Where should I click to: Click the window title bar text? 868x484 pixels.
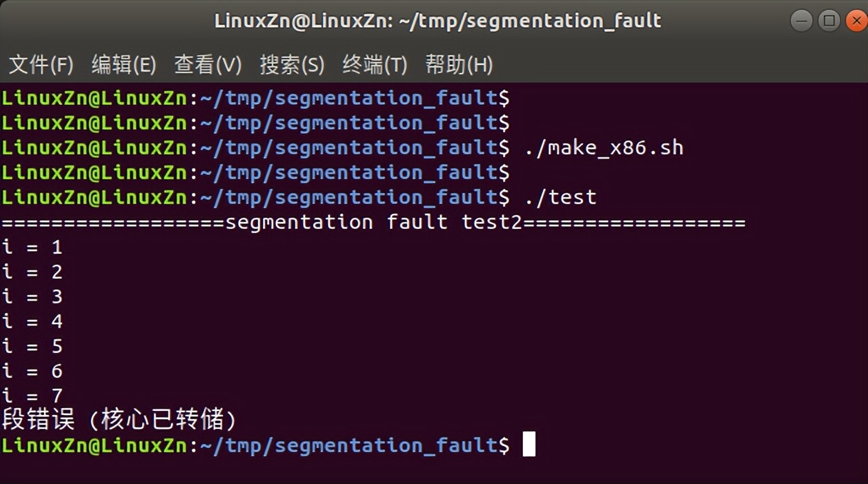point(437,21)
